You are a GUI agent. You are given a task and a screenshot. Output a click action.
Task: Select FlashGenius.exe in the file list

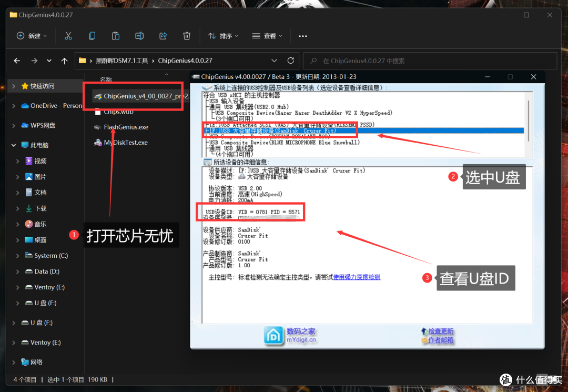pos(126,127)
